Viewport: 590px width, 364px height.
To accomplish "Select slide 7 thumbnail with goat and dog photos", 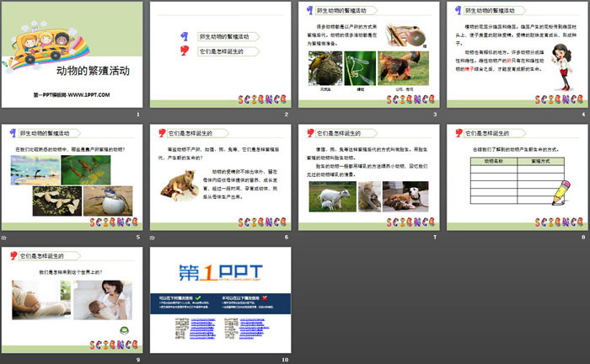I will pos(369,178).
